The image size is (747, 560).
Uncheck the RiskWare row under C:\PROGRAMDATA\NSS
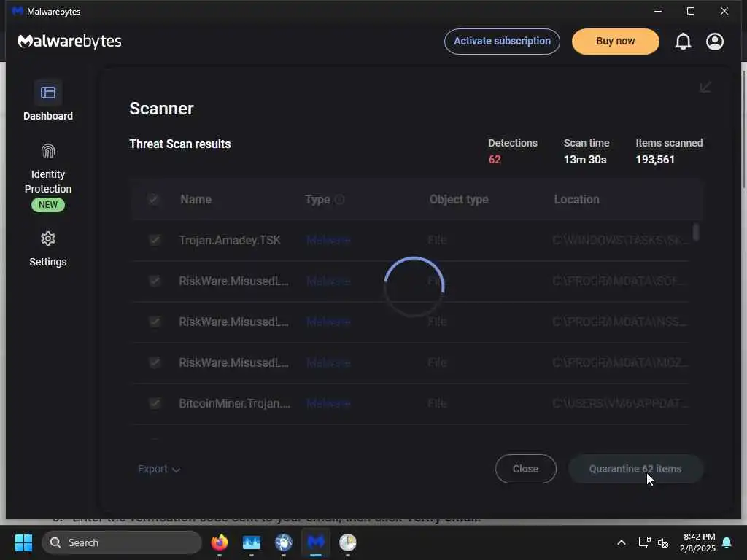tap(155, 322)
